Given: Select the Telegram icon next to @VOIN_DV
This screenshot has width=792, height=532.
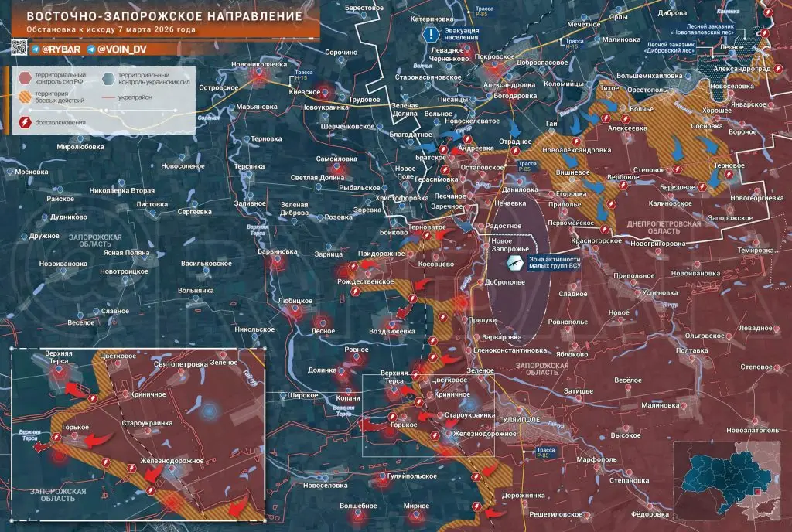Looking at the screenshot, I should tap(90, 48).
